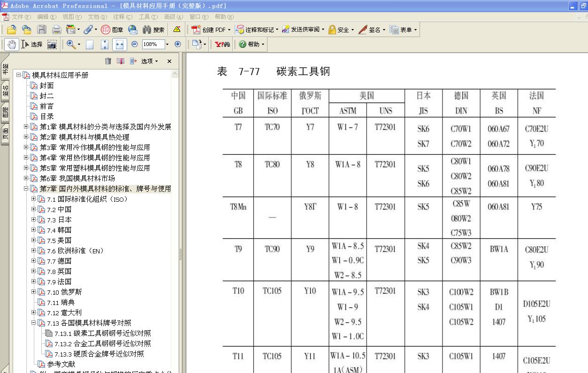The width and height of the screenshot is (588, 373).
Task: Switch to the 页面 pages side tab
Action: 5,134
